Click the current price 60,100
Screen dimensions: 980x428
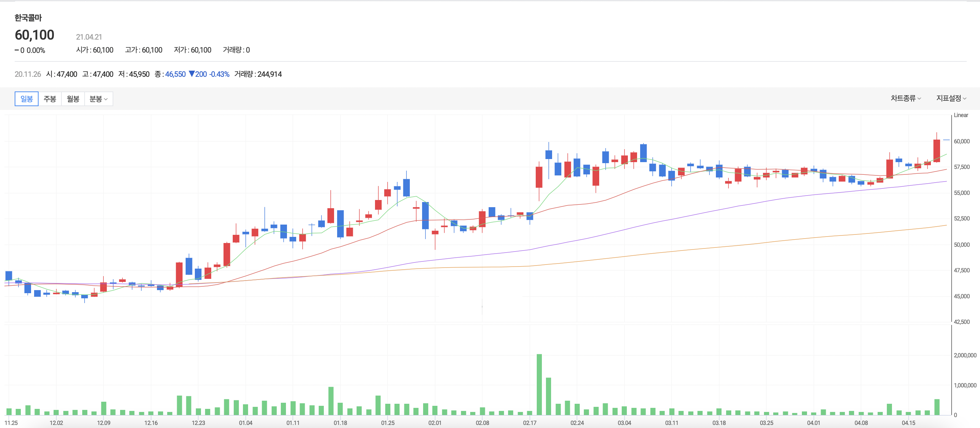pyautogui.click(x=34, y=35)
